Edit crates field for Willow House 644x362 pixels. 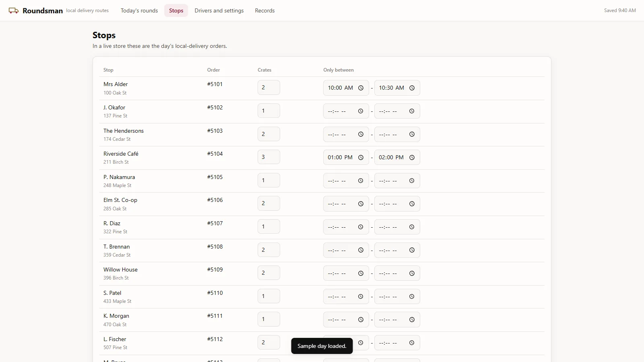pyautogui.click(x=269, y=273)
